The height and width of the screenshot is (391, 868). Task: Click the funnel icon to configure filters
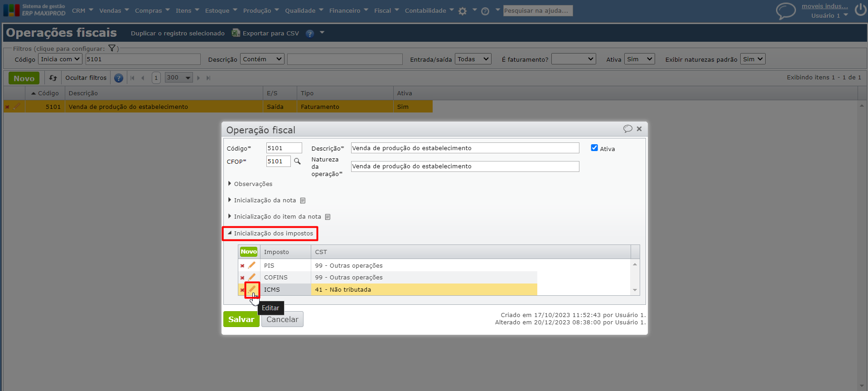click(112, 48)
